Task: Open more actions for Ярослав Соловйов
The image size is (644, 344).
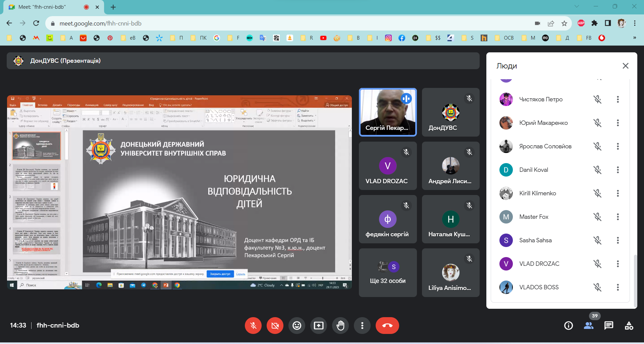Action: (x=618, y=146)
